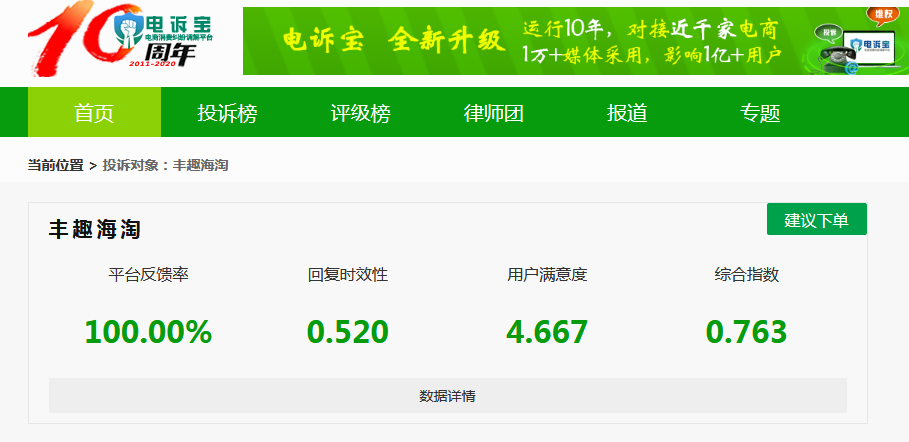Click the 用户满意度 label
Viewport: 909px width, 442px height.
point(547,274)
